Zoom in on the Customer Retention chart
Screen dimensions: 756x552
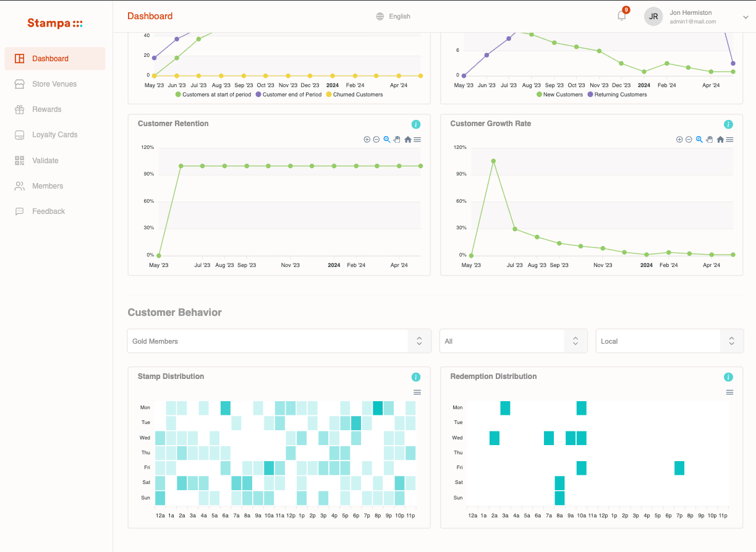367,139
